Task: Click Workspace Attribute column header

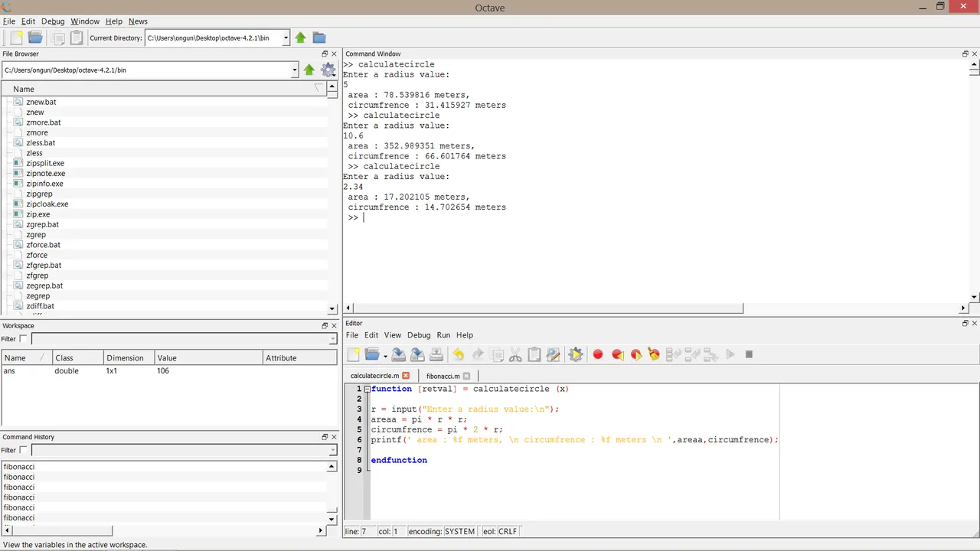Action: [x=300, y=358]
